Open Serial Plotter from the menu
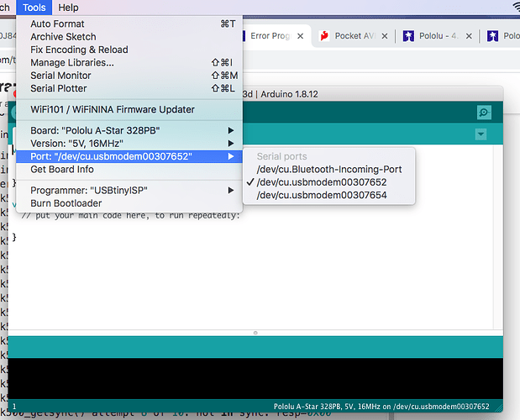The height and width of the screenshot is (420, 520). tap(60, 88)
